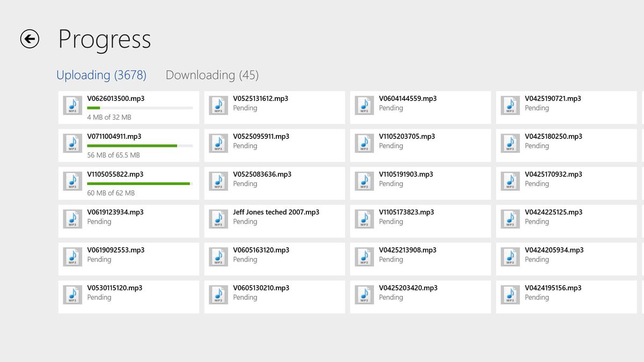Click the progress bar of V0711004911.mp3
644x362 pixels.
click(x=140, y=145)
